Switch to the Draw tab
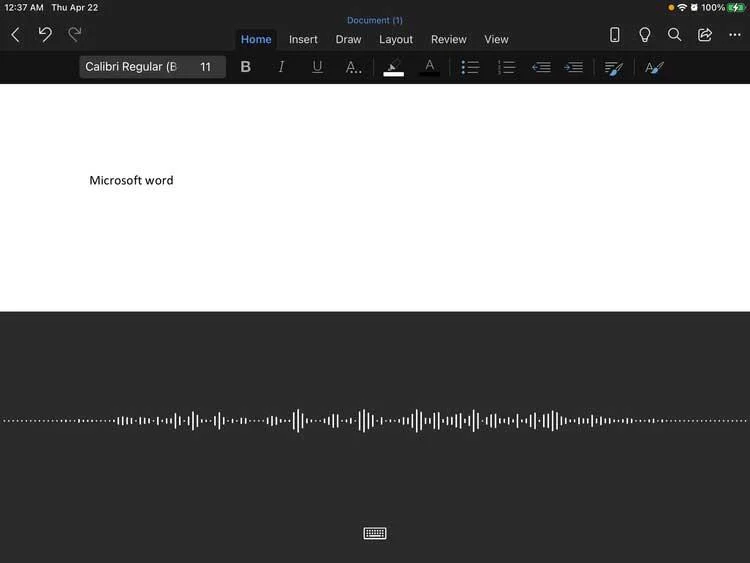Image resolution: width=750 pixels, height=563 pixels. pos(348,39)
